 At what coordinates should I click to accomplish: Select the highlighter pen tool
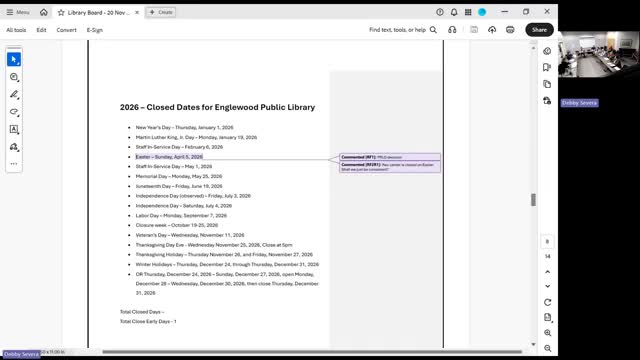pyautogui.click(x=14, y=94)
